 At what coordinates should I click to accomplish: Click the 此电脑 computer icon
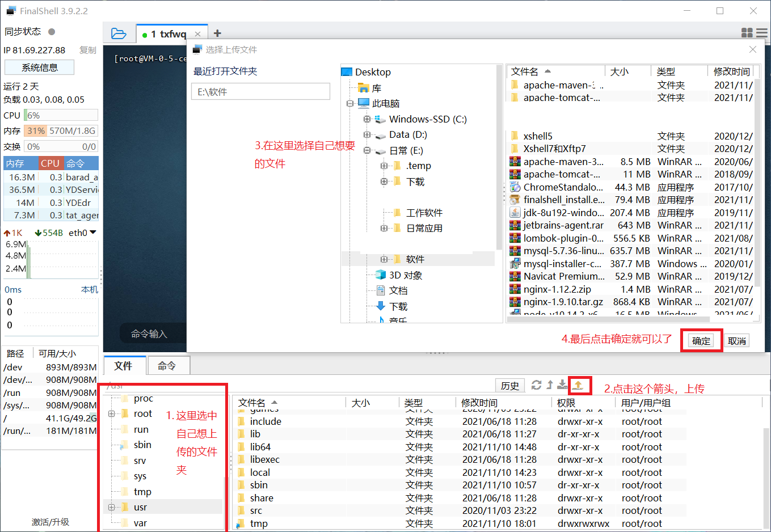click(x=364, y=103)
